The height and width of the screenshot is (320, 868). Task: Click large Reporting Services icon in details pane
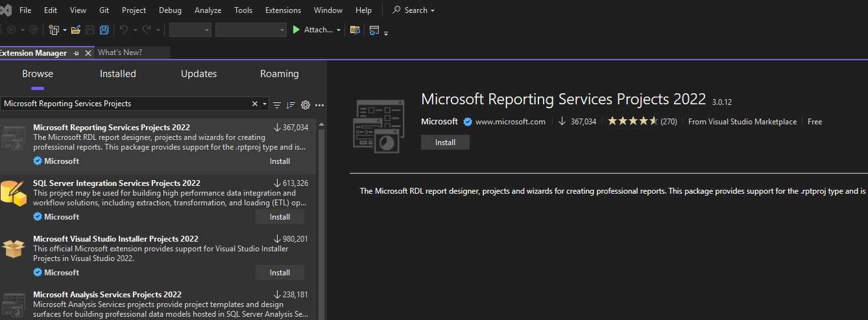pyautogui.click(x=380, y=126)
